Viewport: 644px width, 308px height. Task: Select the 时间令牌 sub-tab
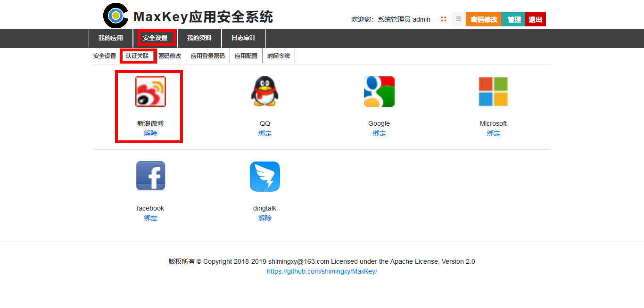pos(279,56)
